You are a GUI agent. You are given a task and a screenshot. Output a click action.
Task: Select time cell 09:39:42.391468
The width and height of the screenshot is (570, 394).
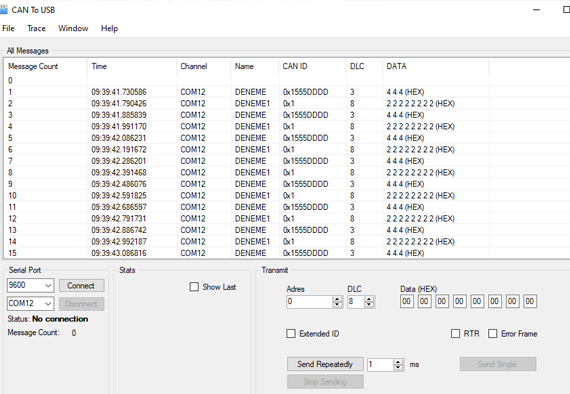(x=119, y=173)
